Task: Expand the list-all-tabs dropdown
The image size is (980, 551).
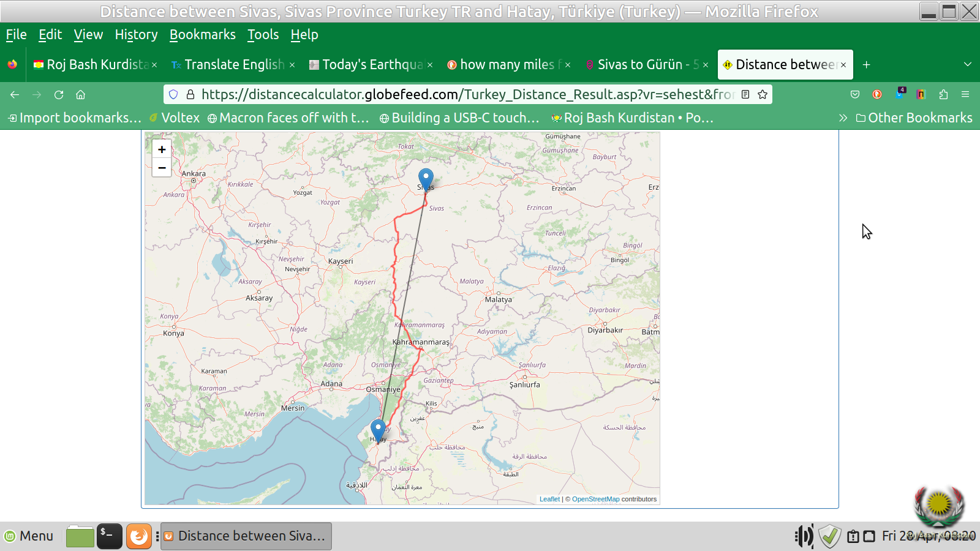Action: click(x=968, y=64)
